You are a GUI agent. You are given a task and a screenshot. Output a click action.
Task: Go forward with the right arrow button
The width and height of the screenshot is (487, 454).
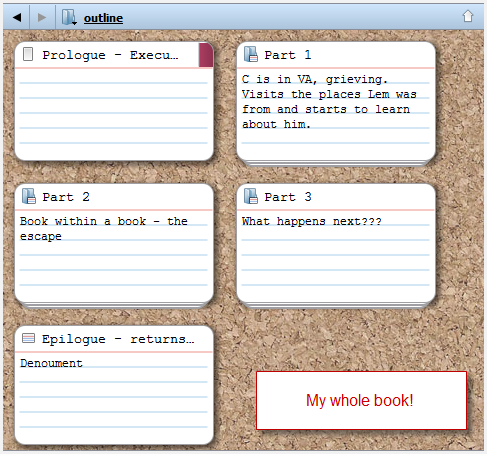coord(42,17)
